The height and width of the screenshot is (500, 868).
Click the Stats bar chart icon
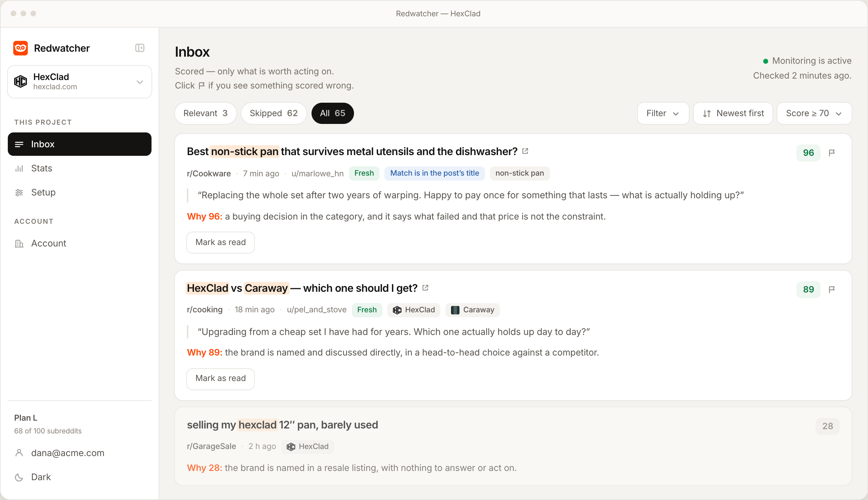[x=19, y=169]
